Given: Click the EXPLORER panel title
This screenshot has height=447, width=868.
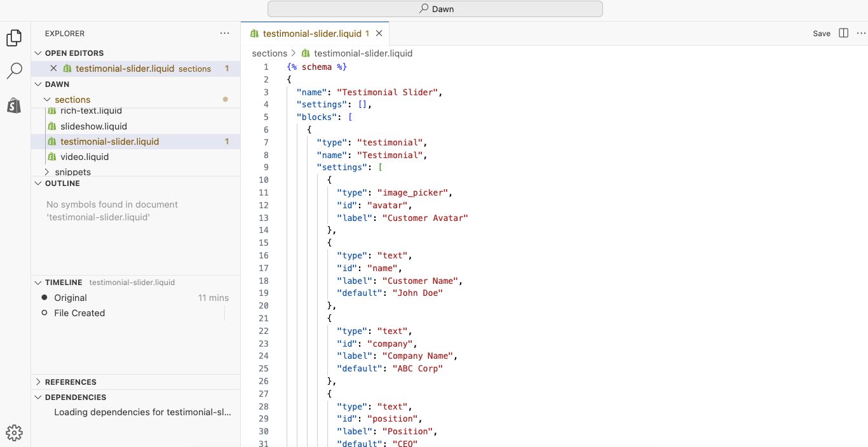Looking at the screenshot, I should [x=65, y=34].
